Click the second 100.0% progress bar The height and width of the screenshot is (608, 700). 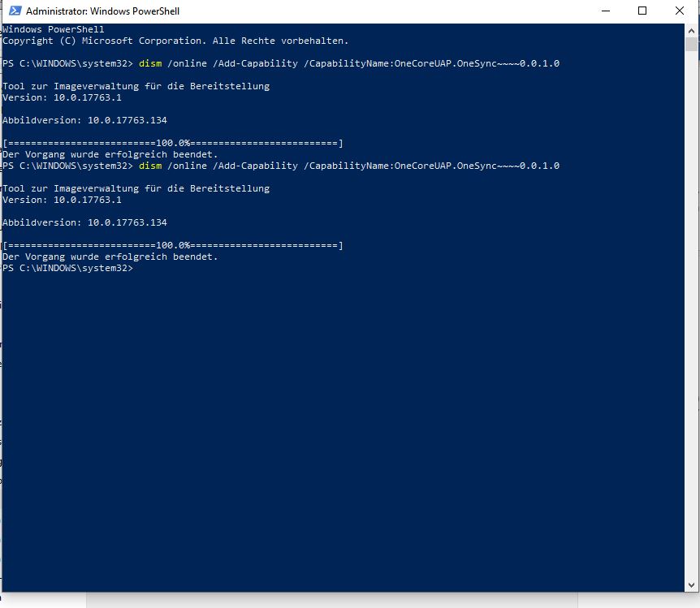click(x=173, y=245)
